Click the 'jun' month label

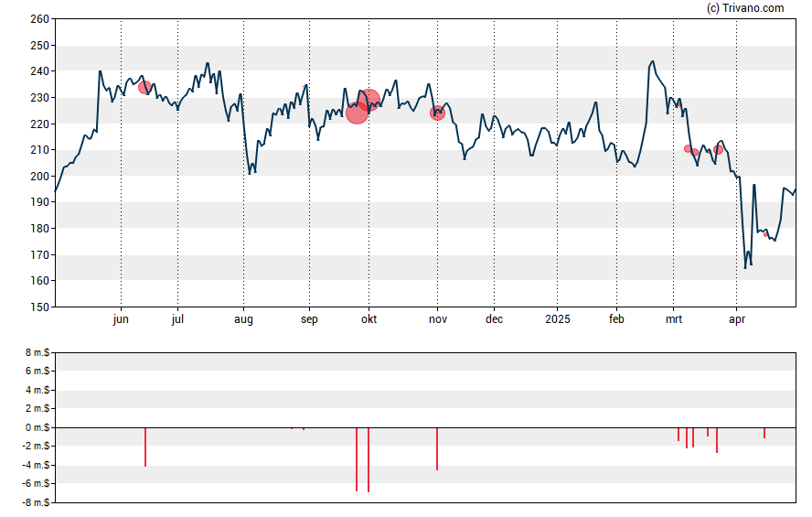coord(121,319)
